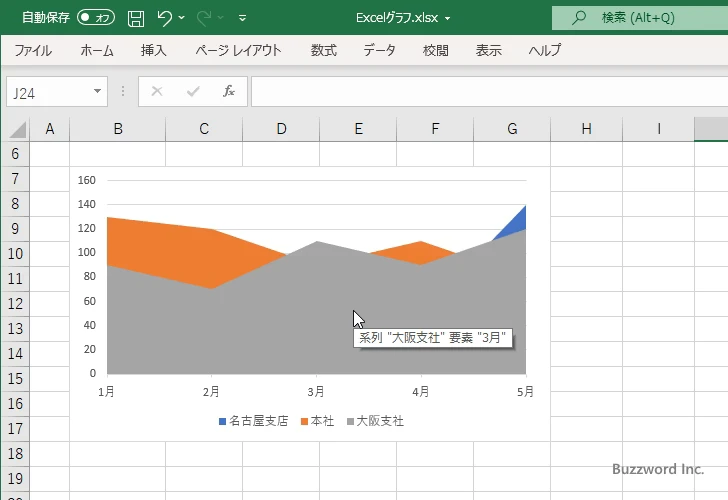
Task: Select column C header
Action: coord(204,129)
